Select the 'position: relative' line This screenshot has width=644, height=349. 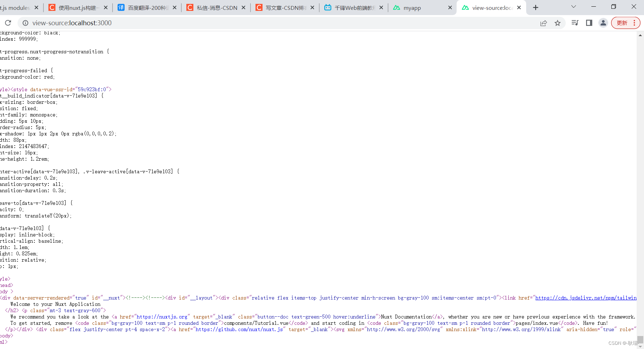(x=23, y=260)
